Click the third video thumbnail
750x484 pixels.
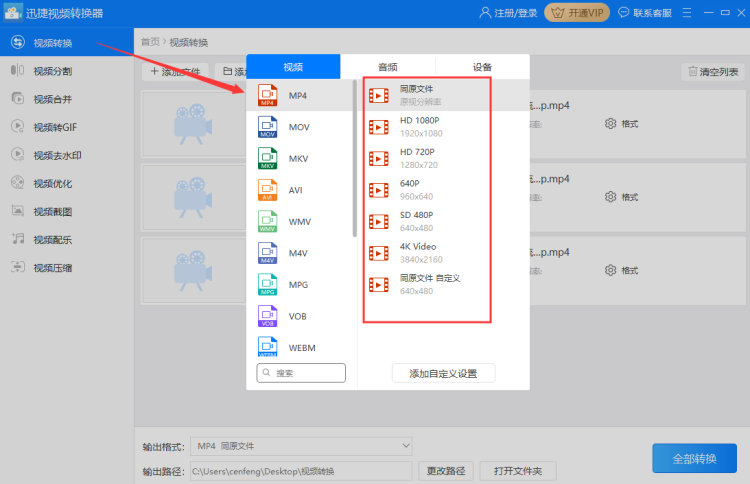tap(194, 271)
